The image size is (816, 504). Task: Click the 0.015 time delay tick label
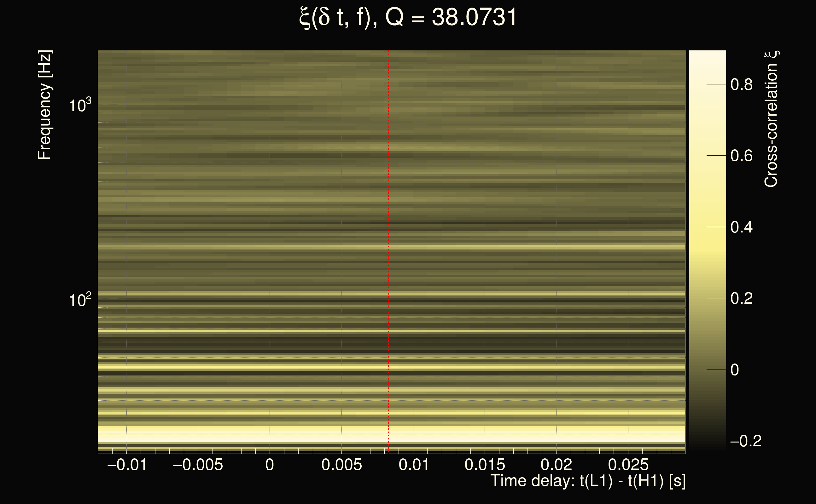[485, 465]
